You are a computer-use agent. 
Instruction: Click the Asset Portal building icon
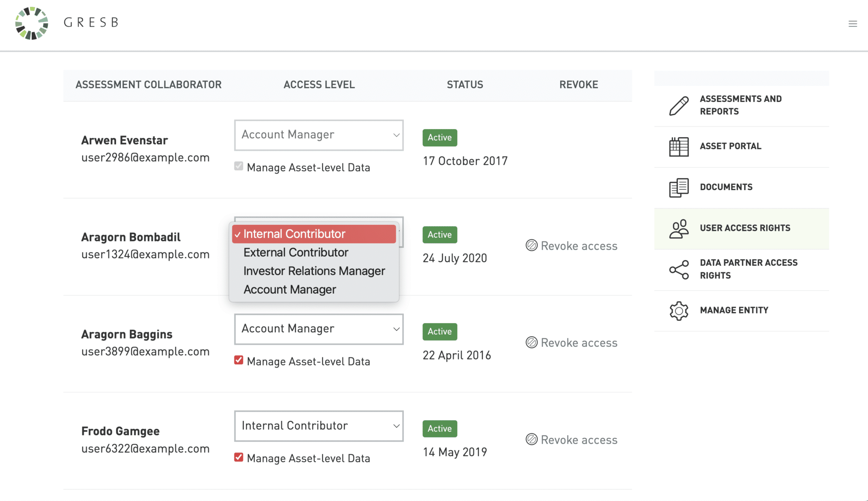pyautogui.click(x=679, y=147)
